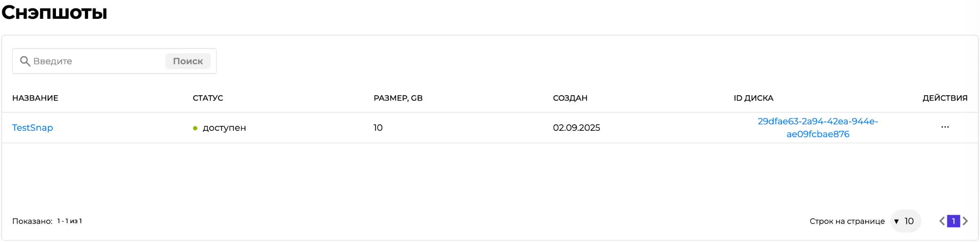Click the size value 10 in TestSnap row
This screenshot has width=980, height=242.
[x=378, y=128]
